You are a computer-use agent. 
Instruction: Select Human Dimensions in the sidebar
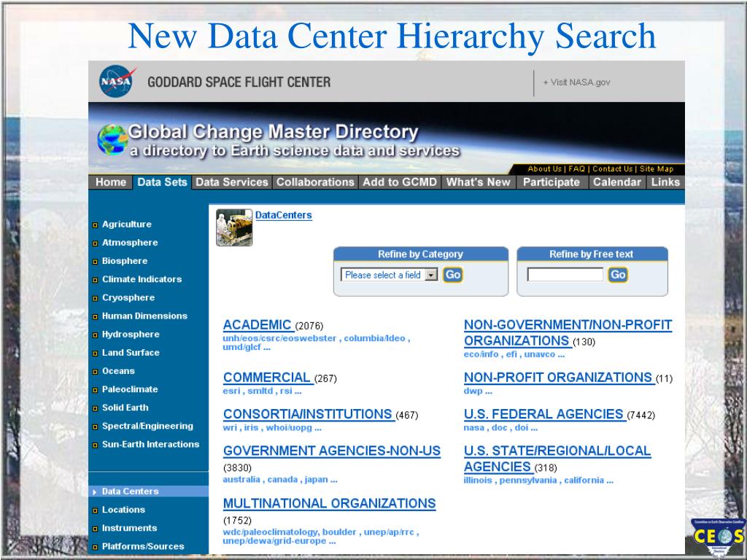(x=145, y=316)
